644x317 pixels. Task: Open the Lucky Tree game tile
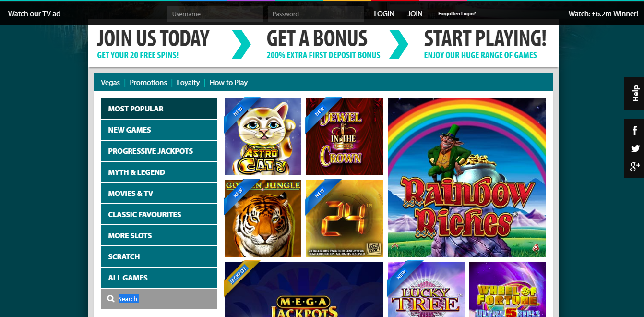click(x=426, y=289)
